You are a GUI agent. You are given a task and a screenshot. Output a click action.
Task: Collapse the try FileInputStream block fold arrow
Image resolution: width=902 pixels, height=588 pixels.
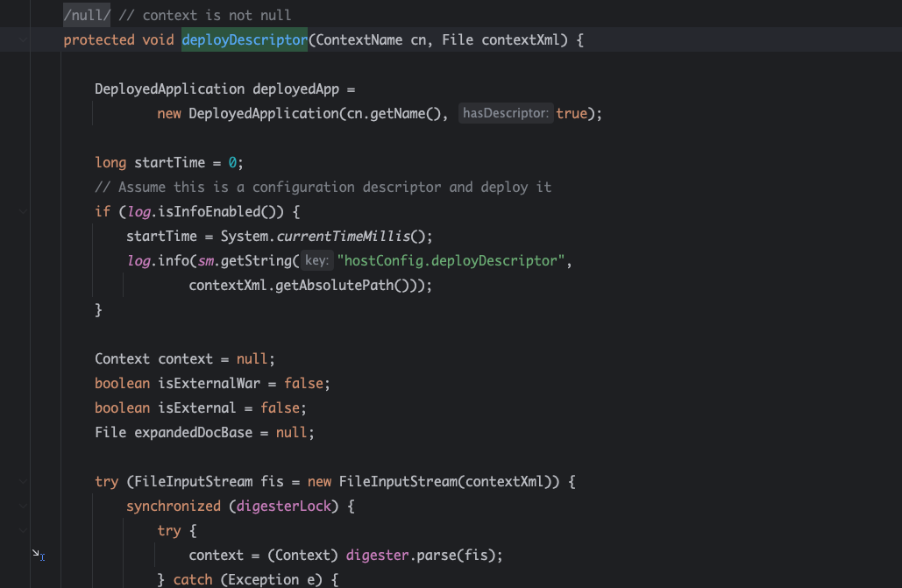(22, 481)
